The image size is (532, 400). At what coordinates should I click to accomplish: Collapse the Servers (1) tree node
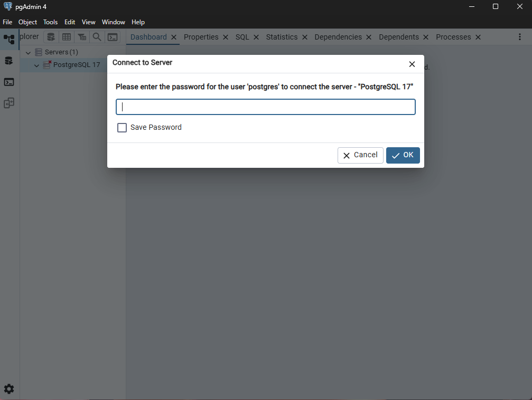28,53
